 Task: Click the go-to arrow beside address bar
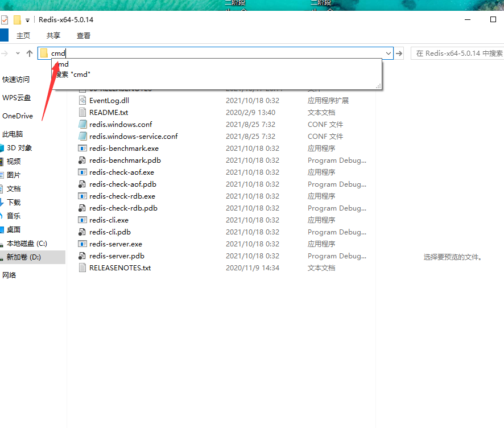[x=399, y=53]
